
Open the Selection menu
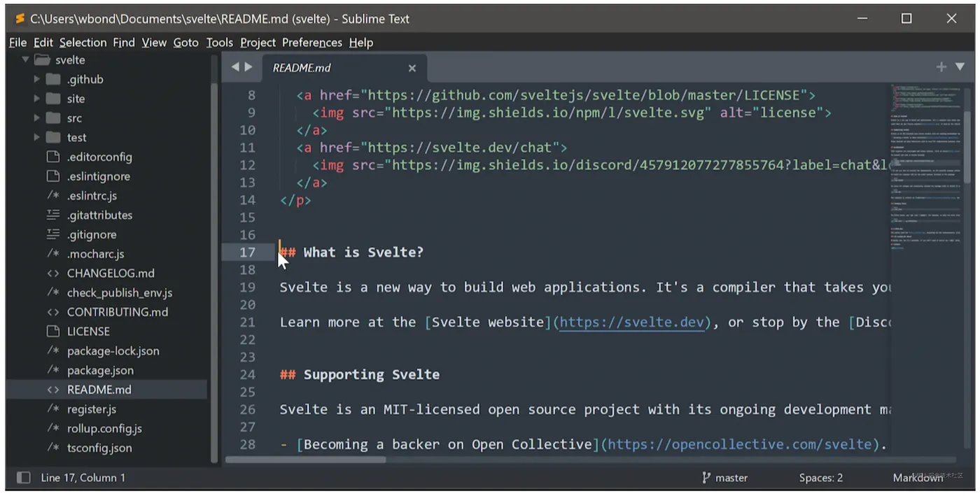point(83,43)
